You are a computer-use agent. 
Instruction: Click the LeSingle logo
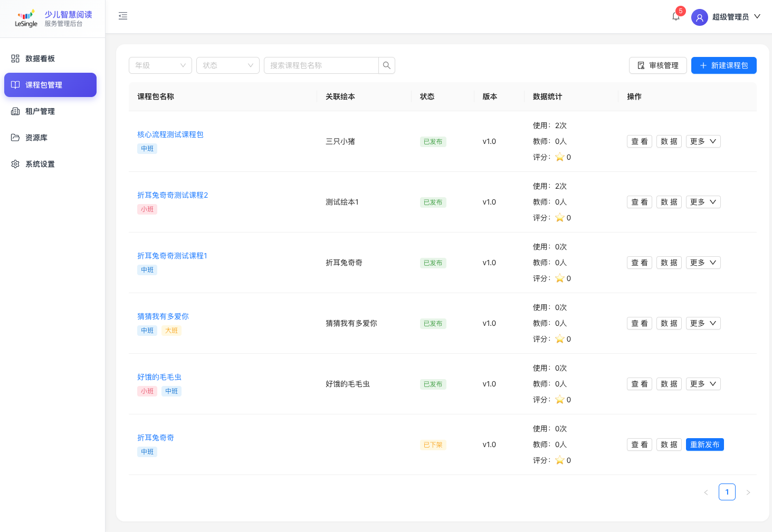[x=26, y=18]
